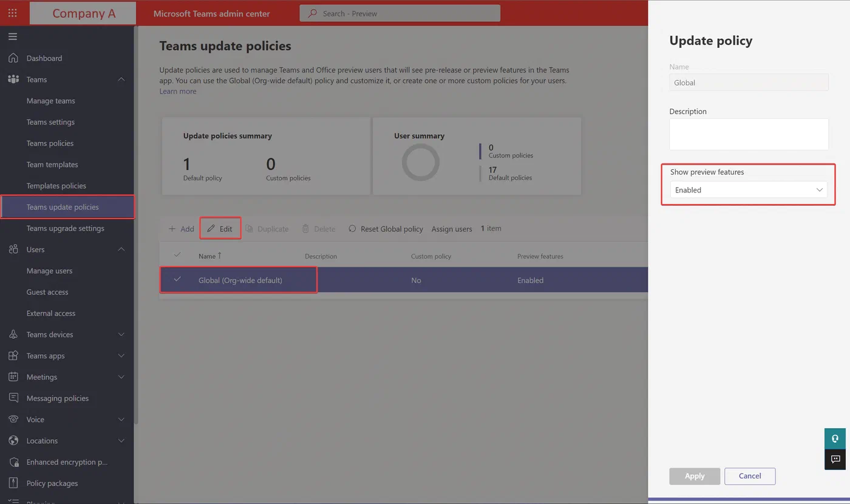Click the Preview features column header

click(540, 256)
